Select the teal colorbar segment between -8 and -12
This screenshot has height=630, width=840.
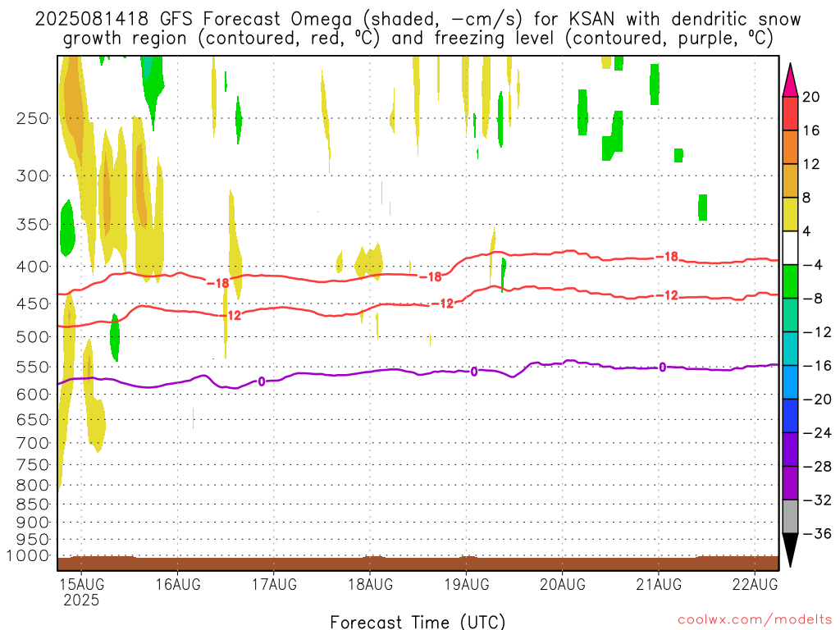[x=790, y=315]
